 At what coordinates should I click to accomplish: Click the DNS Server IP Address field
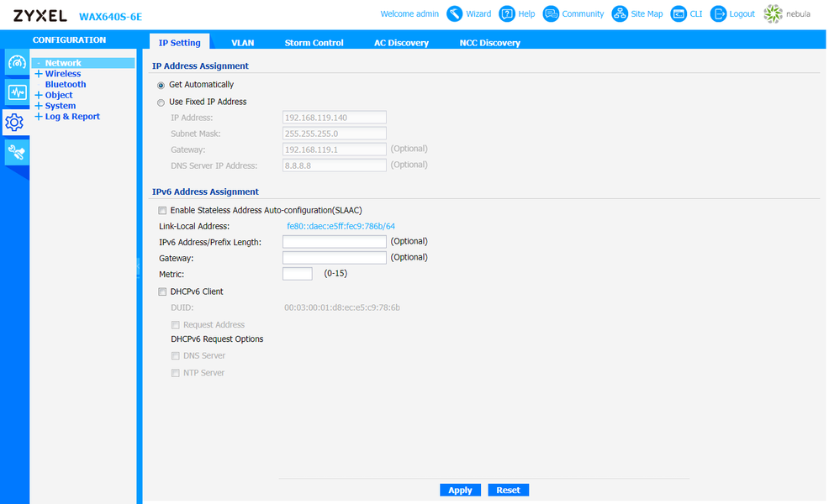[334, 165]
